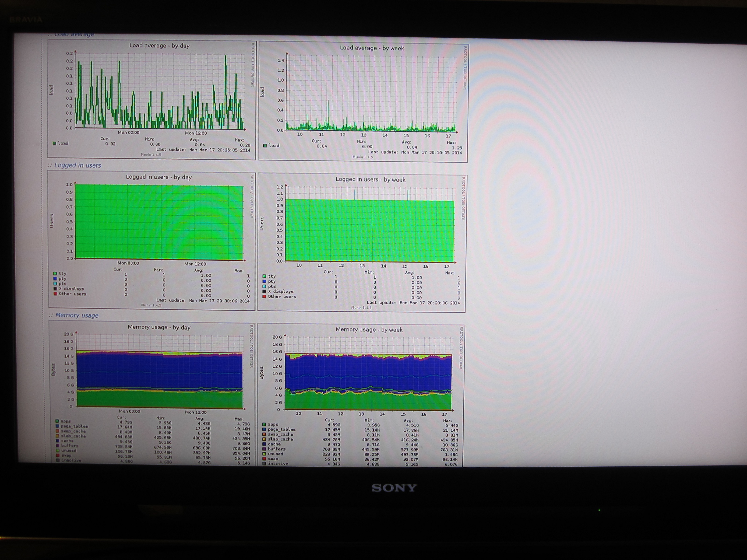Screen dimensions: 747x560
Task: Open the Logged in users by week graph
Action: (362, 243)
